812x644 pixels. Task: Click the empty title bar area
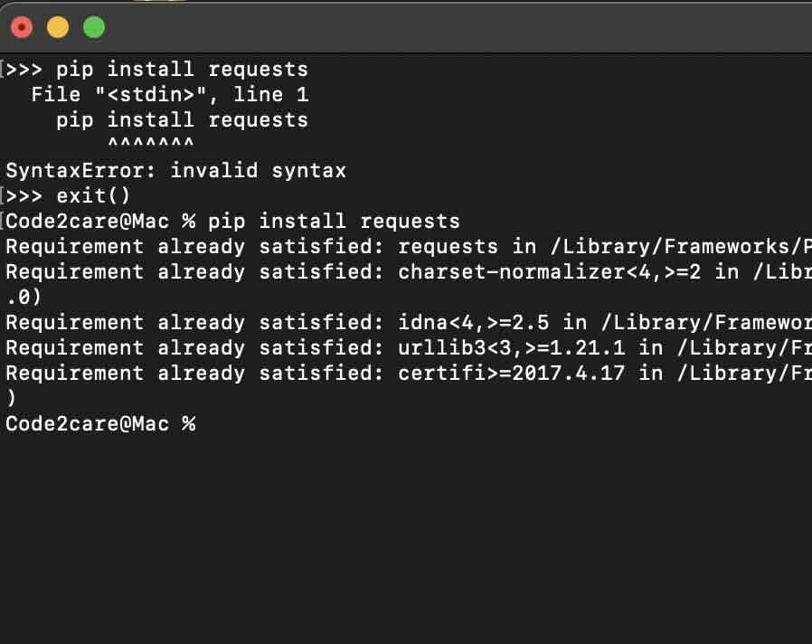click(x=452, y=27)
